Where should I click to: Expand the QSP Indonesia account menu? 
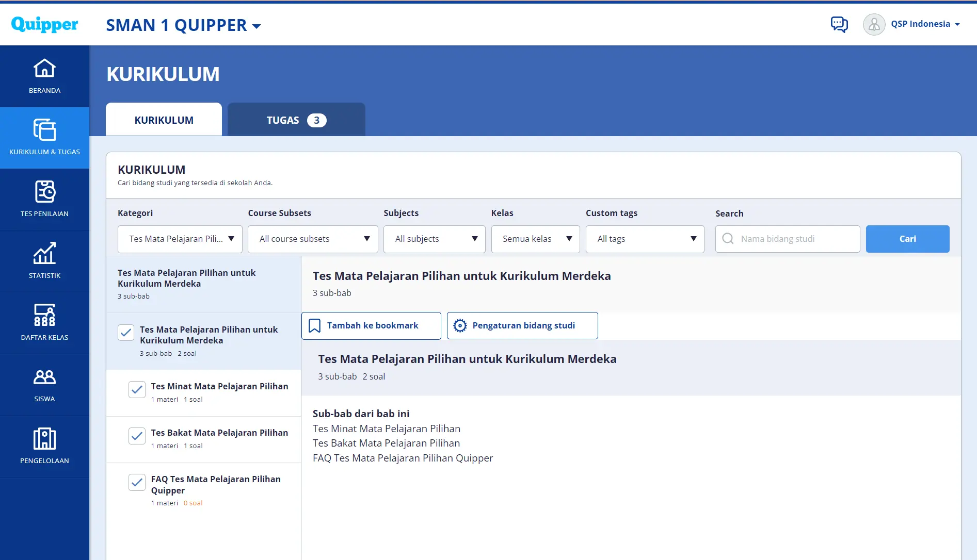tap(925, 24)
